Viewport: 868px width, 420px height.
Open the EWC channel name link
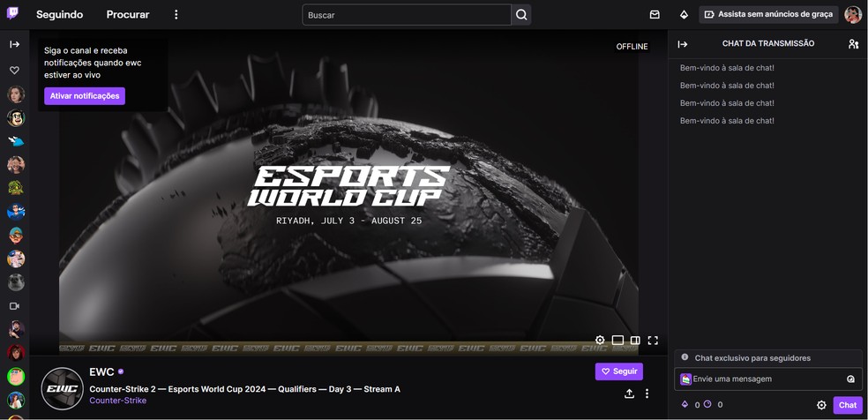[101, 371]
